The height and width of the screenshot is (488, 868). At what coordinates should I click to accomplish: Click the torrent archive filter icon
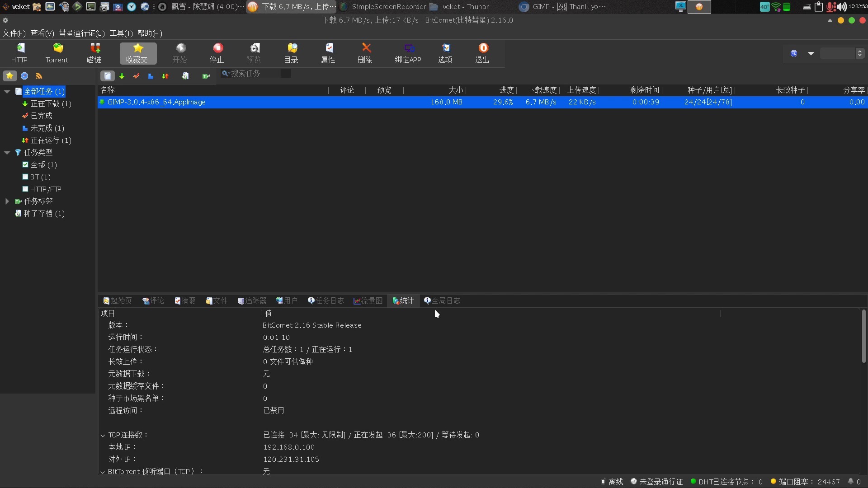(185, 76)
